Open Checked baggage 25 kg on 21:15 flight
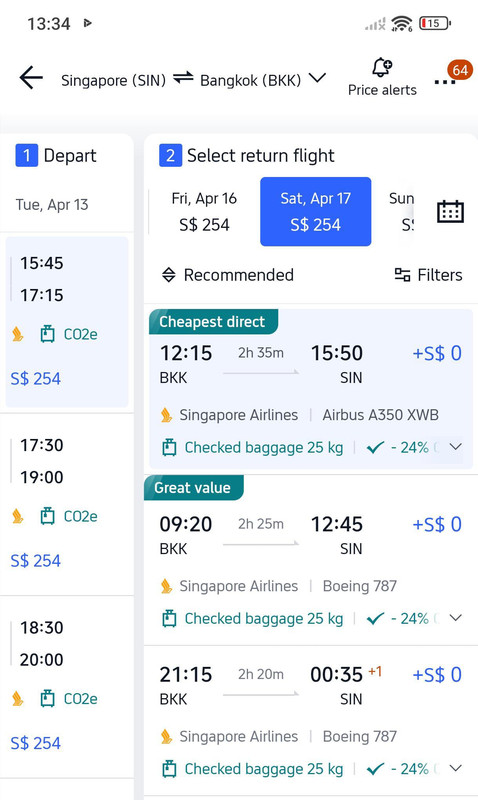This screenshot has height=800, width=478. [x=253, y=768]
